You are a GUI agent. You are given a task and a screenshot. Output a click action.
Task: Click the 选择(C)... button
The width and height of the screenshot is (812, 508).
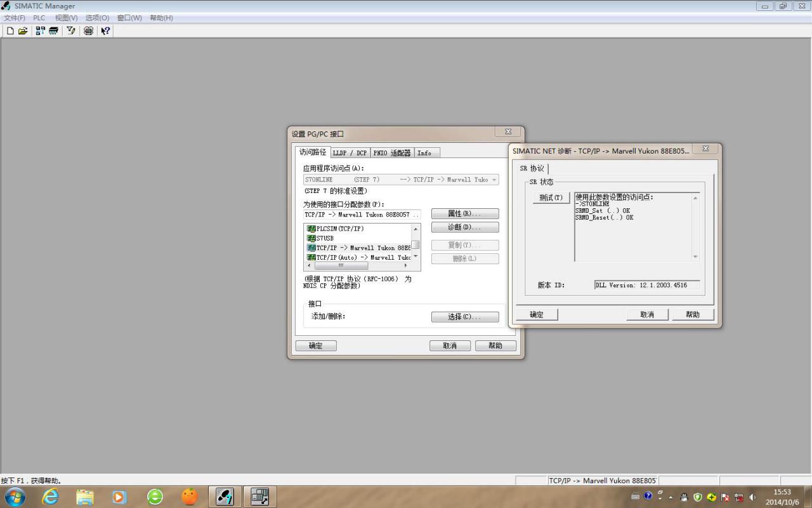[465, 317]
